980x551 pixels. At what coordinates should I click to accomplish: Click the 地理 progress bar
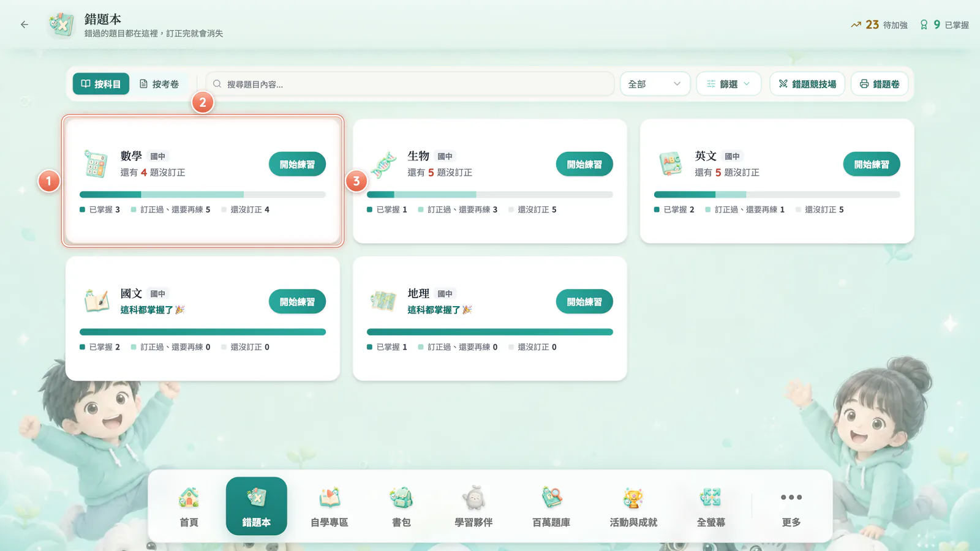coord(490,332)
